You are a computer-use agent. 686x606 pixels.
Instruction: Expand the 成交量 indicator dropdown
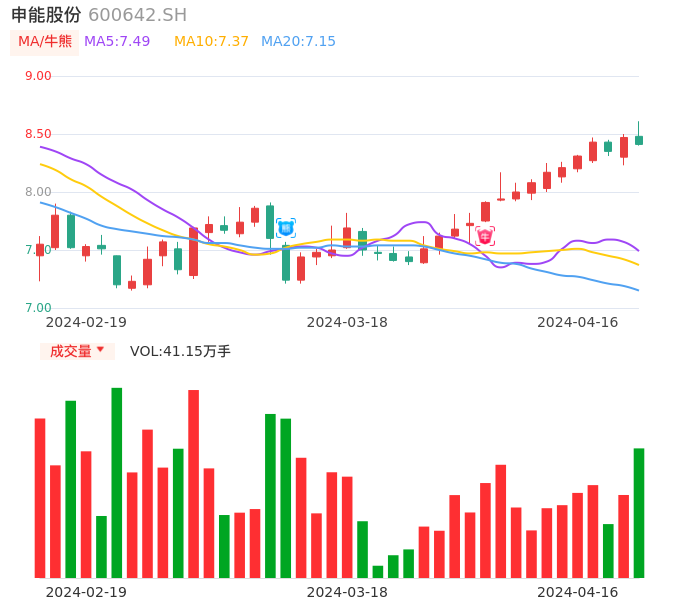pos(77,351)
